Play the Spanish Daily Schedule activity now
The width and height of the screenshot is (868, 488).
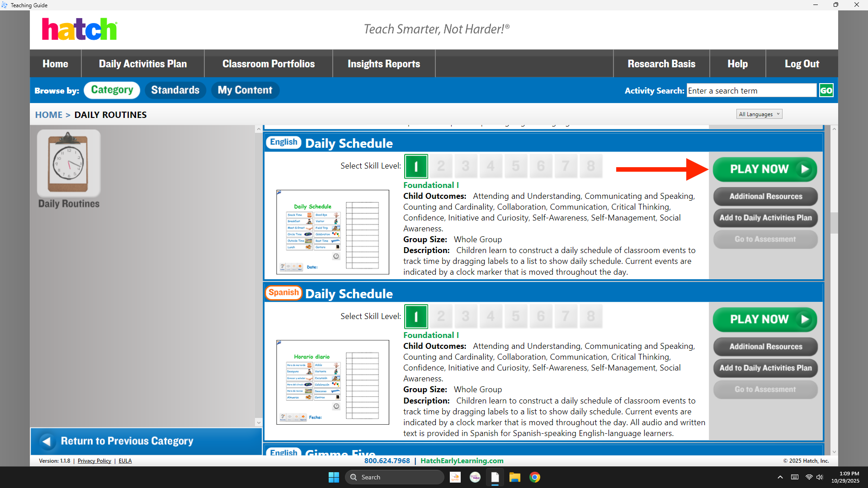tap(765, 319)
